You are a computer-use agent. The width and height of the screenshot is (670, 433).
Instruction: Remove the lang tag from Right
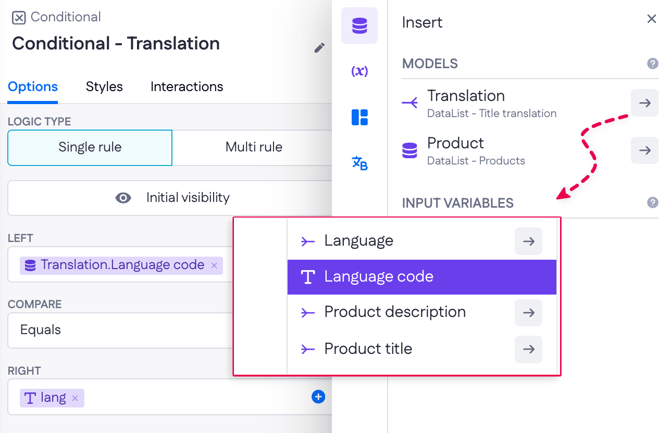click(x=75, y=398)
